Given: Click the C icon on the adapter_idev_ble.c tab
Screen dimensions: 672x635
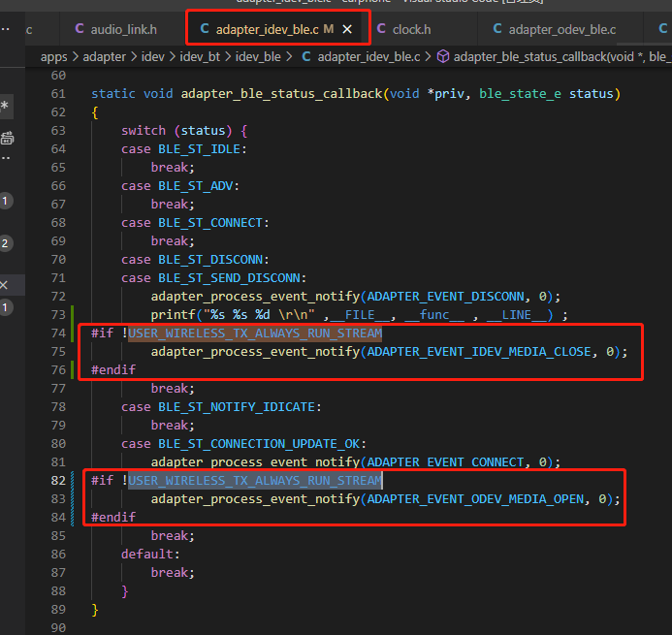Looking at the screenshot, I should coord(205,29).
